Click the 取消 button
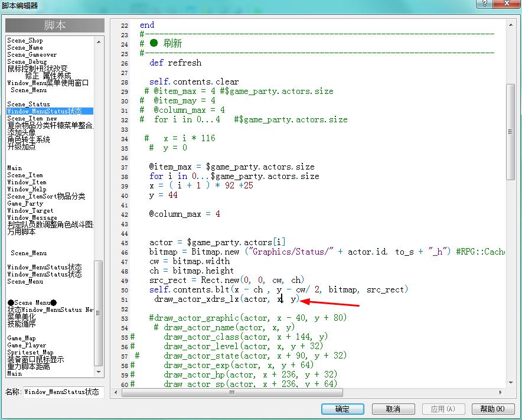The image size is (522, 420). (x=393, y=409)
